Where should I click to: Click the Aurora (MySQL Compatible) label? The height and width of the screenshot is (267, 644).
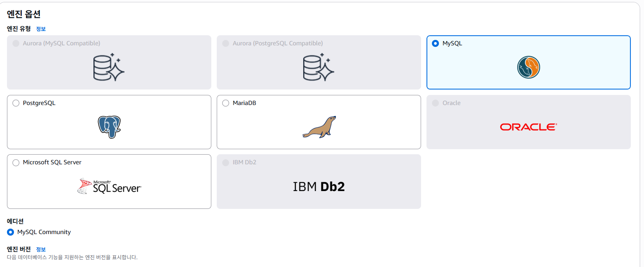[61, 43]
